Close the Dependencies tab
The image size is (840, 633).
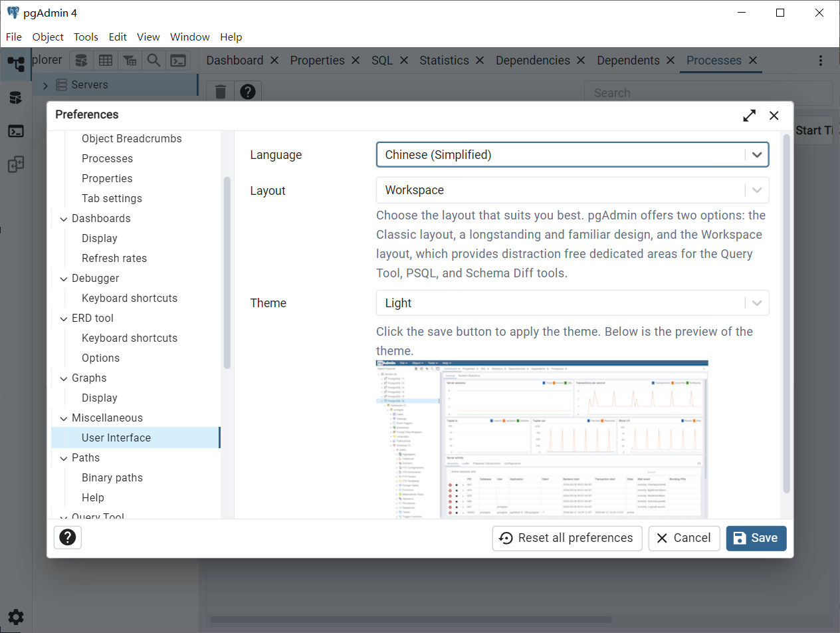click(x=581, y=61)
